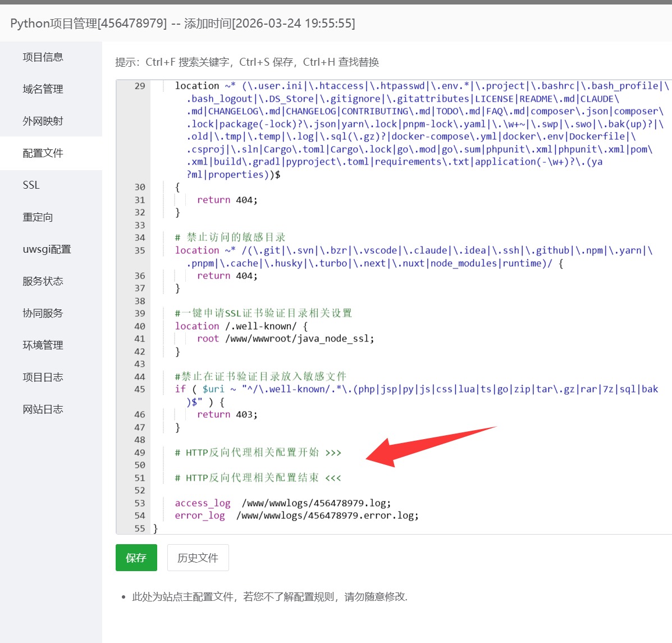Open 协同服务 tab
Screen dimensions: 672x643
[43, 313]
